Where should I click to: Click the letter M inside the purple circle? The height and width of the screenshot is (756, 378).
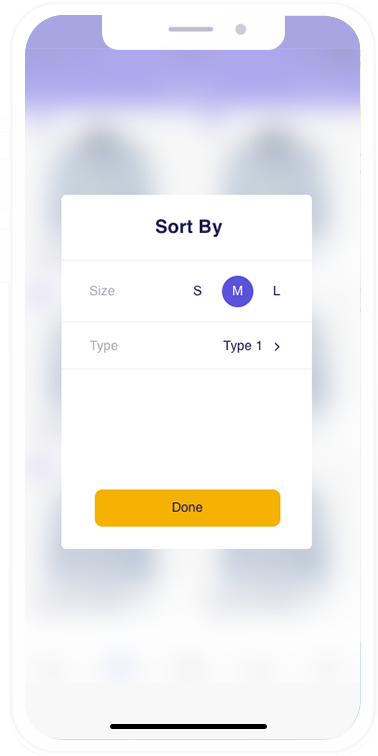click(x=238, y=291)
